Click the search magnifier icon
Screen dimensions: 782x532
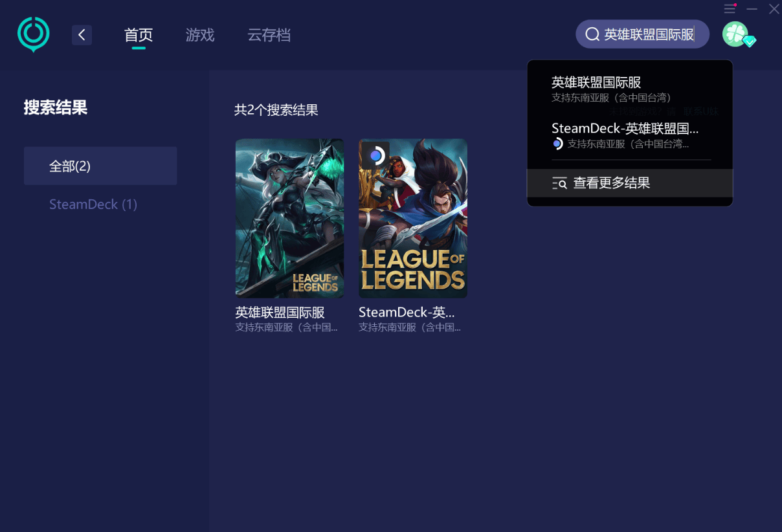(x=592, y=34)
